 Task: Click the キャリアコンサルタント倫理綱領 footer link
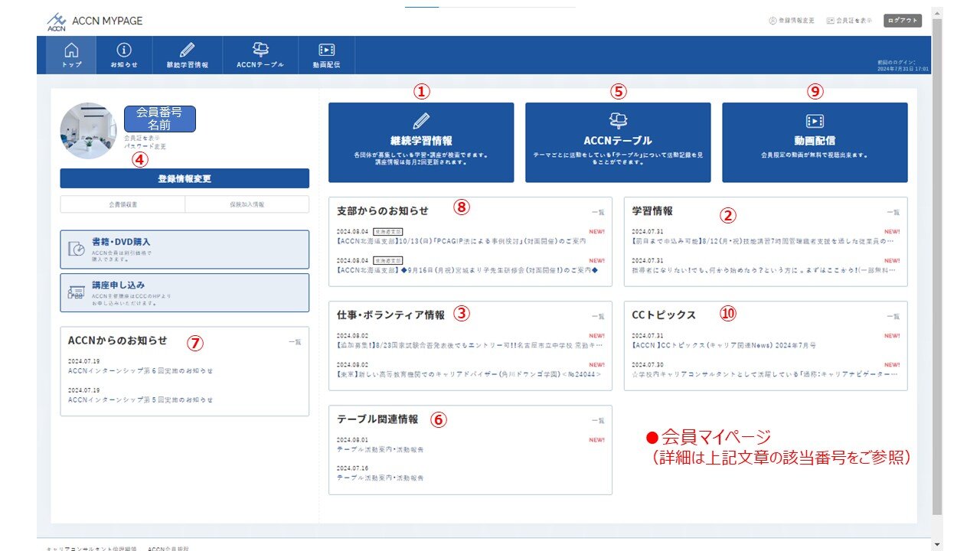coord(91,548)
